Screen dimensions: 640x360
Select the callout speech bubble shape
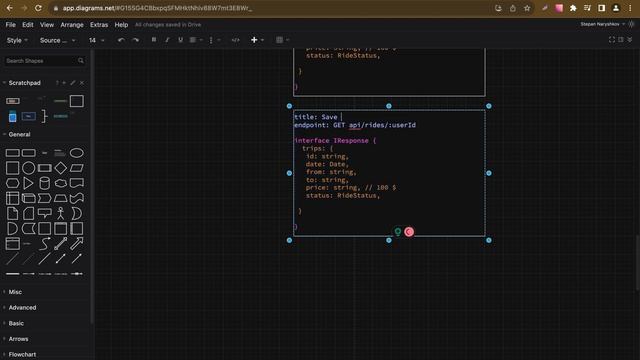44,213
